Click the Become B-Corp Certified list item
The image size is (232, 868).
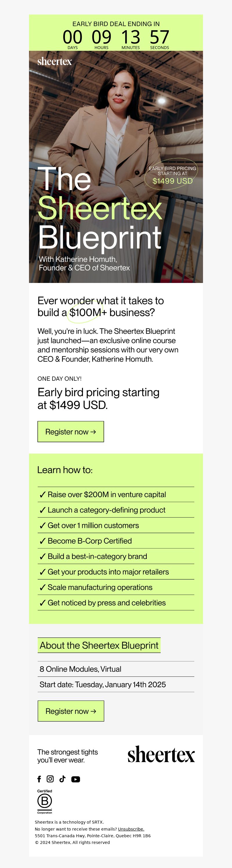click(x=90, y=541)
